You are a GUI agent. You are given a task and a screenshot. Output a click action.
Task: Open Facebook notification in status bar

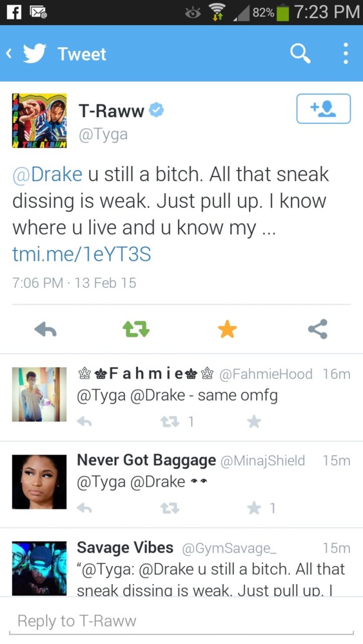[x=14, y=12]
